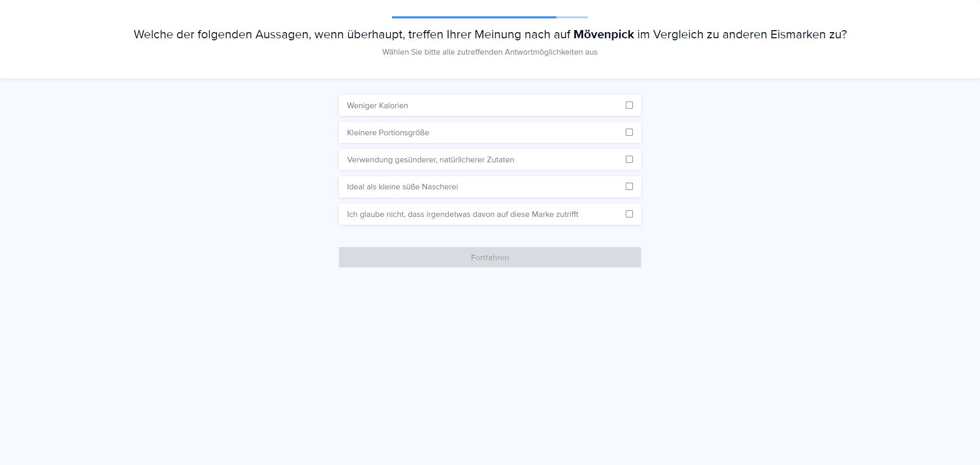Click the survey progress bar
Image resolution: width=980 pixels, height=465 pixels.
490,17
